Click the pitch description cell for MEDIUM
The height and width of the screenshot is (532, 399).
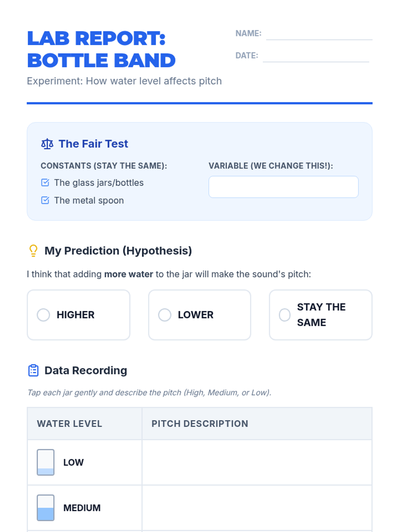257,508
